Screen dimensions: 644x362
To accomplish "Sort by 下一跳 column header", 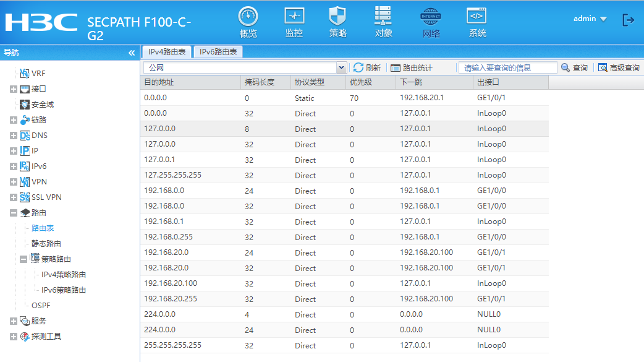I will (434, 82).
